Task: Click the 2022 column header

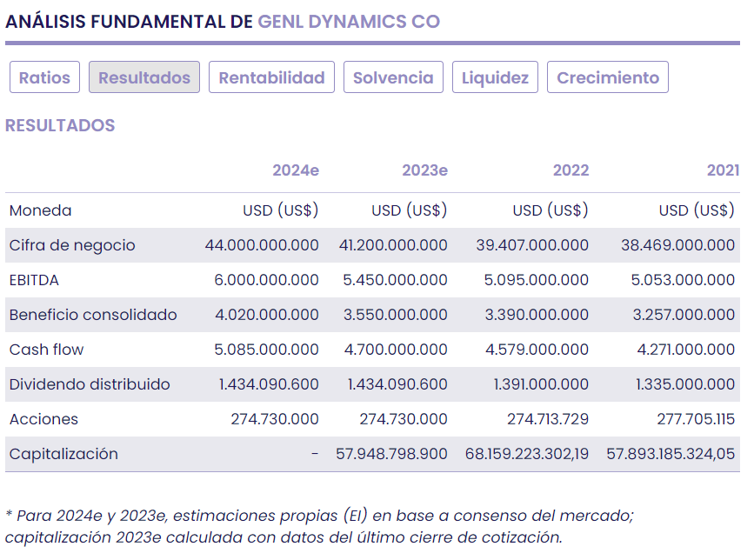Action: [571, 170]
